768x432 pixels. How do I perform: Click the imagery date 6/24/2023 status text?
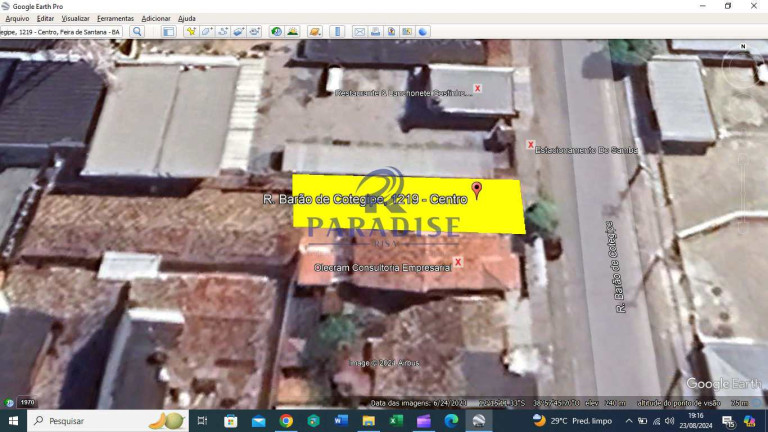418,403
